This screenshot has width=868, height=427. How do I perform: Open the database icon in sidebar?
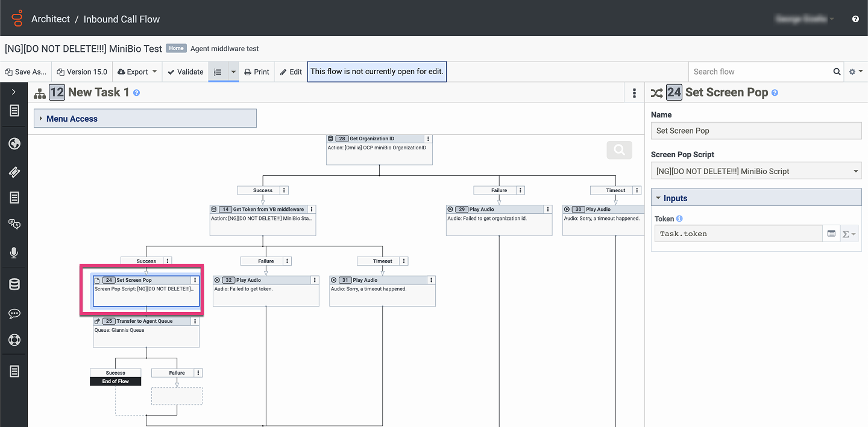point(14,284)
